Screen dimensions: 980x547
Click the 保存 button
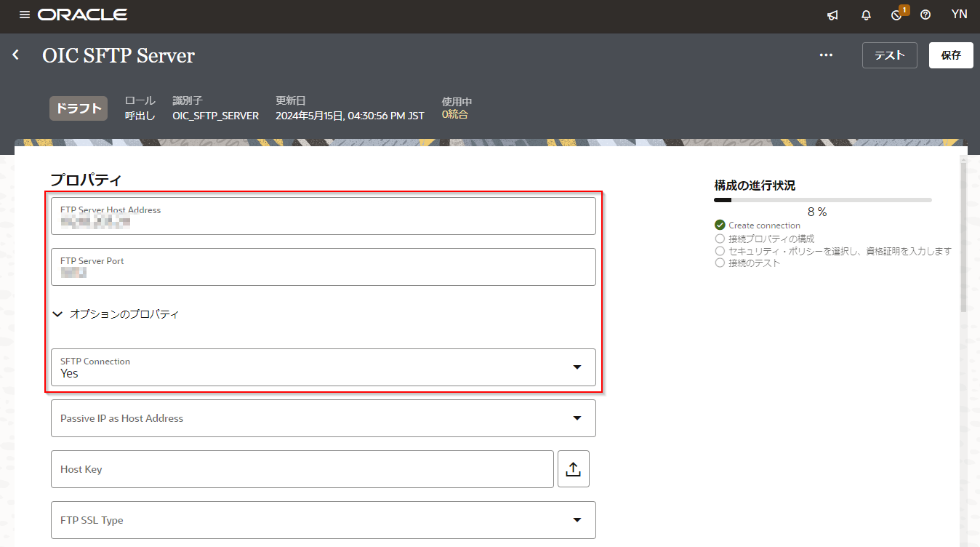pyautogui.click(x=951, y=55)
